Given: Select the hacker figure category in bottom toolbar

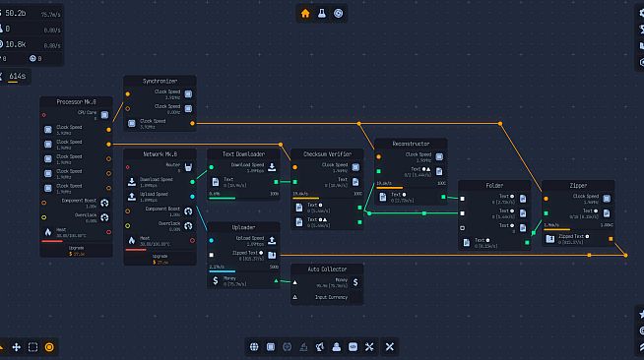Looking at the screenshot, I should click(337, 347).
